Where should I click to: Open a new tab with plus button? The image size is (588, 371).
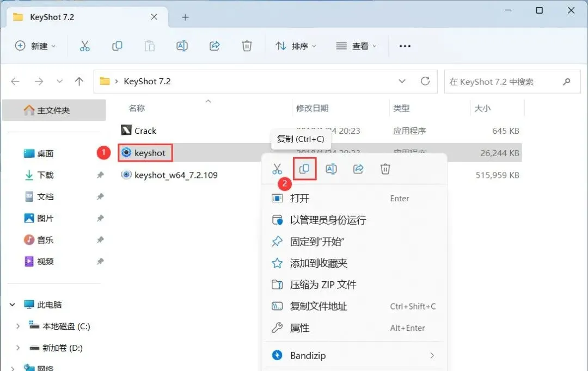(185, 17)
